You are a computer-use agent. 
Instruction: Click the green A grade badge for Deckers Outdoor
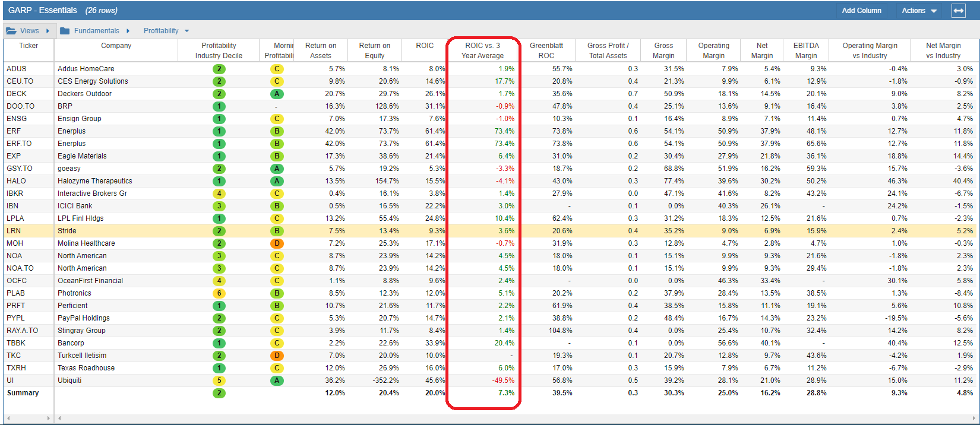(277, 94)
